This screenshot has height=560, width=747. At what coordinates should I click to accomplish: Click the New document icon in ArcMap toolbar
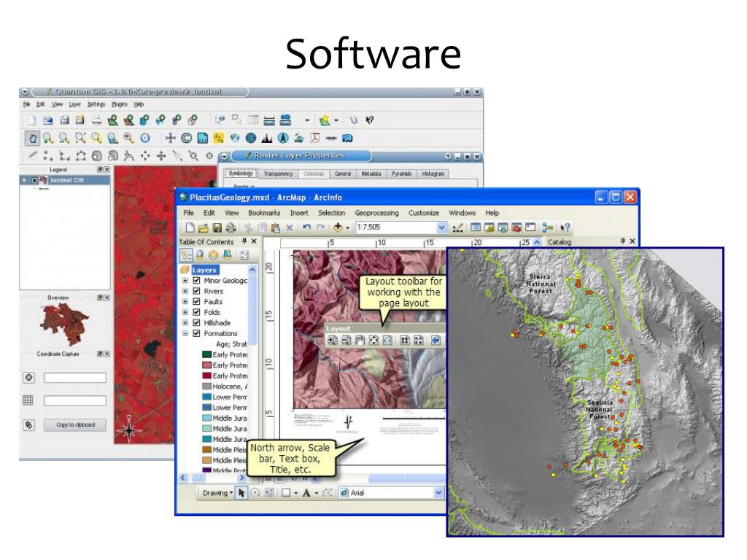coord(190,228)
